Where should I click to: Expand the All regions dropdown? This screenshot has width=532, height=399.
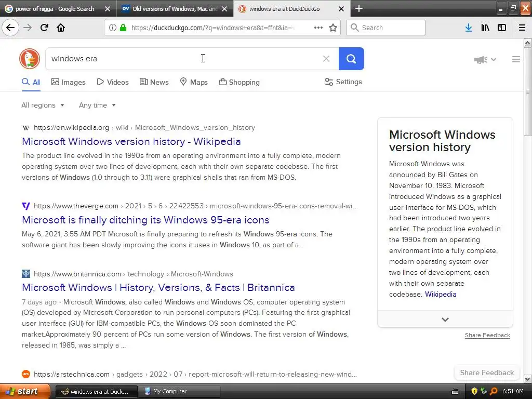(x=43, y=105)
